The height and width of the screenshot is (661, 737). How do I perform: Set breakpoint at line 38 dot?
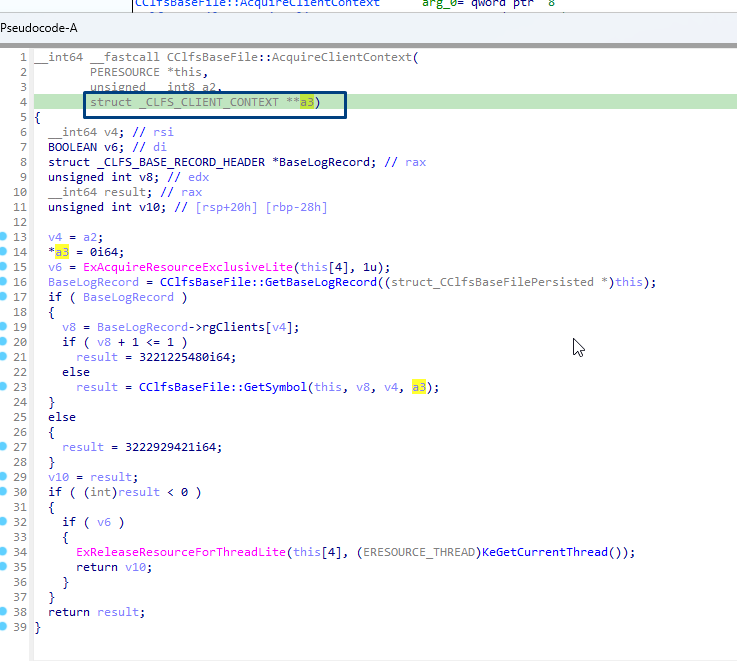click(x=3, y=611)
